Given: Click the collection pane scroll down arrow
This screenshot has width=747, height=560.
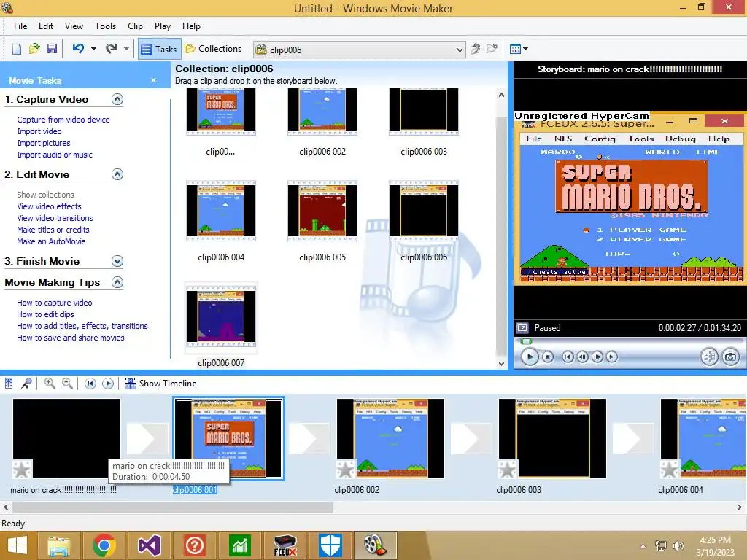Looking at the screenshot, I should 501,363.
